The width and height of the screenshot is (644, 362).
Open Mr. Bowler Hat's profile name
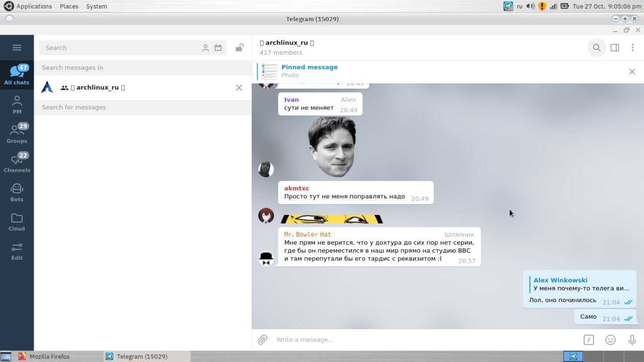coord(307,235)
